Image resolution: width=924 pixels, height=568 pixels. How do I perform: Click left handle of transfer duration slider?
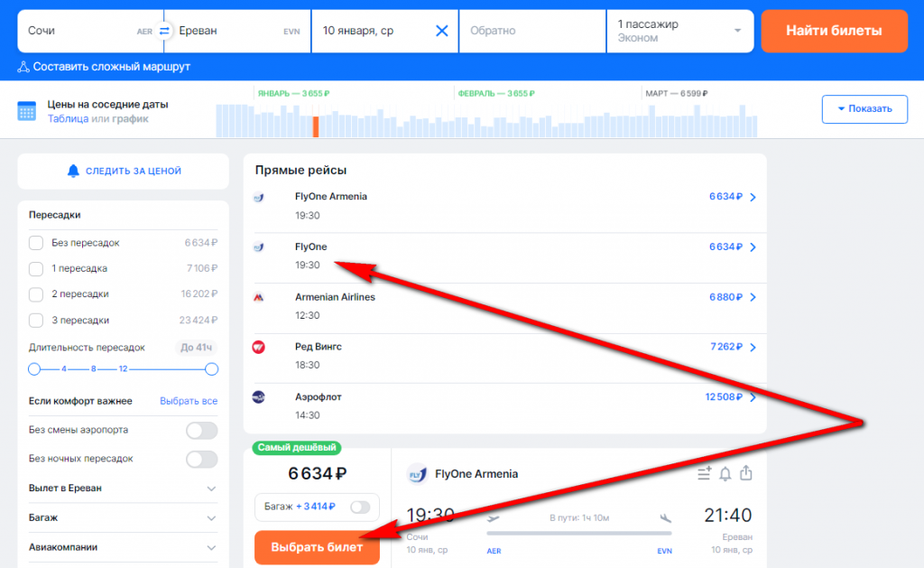34,369
